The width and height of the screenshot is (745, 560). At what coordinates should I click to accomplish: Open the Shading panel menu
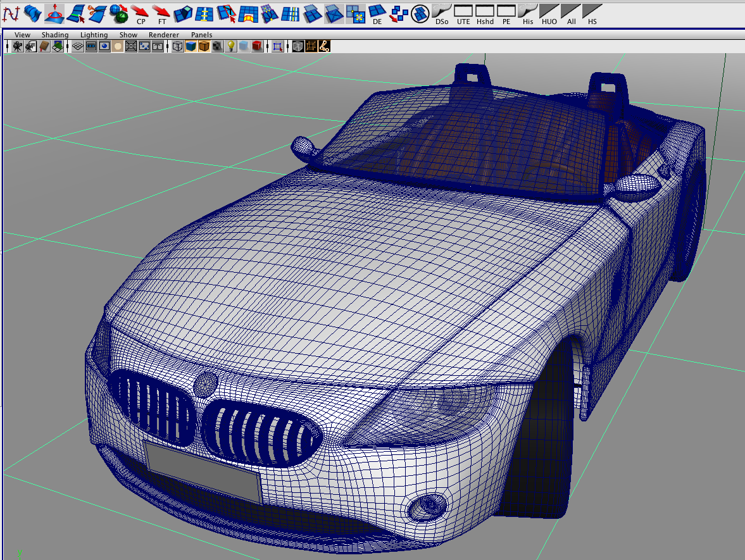click(x=55, y=35)
